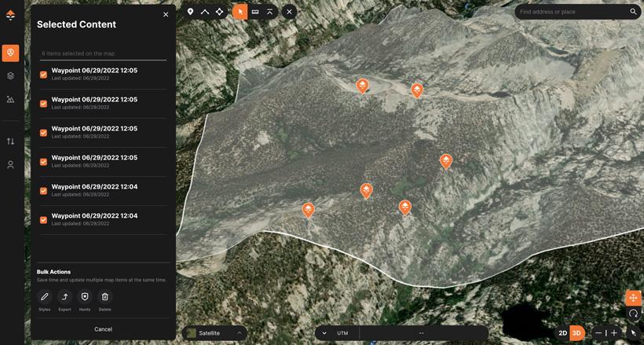644x345 pixels.
Task: Zoom in with the plus button
Action: pos(614,333)
